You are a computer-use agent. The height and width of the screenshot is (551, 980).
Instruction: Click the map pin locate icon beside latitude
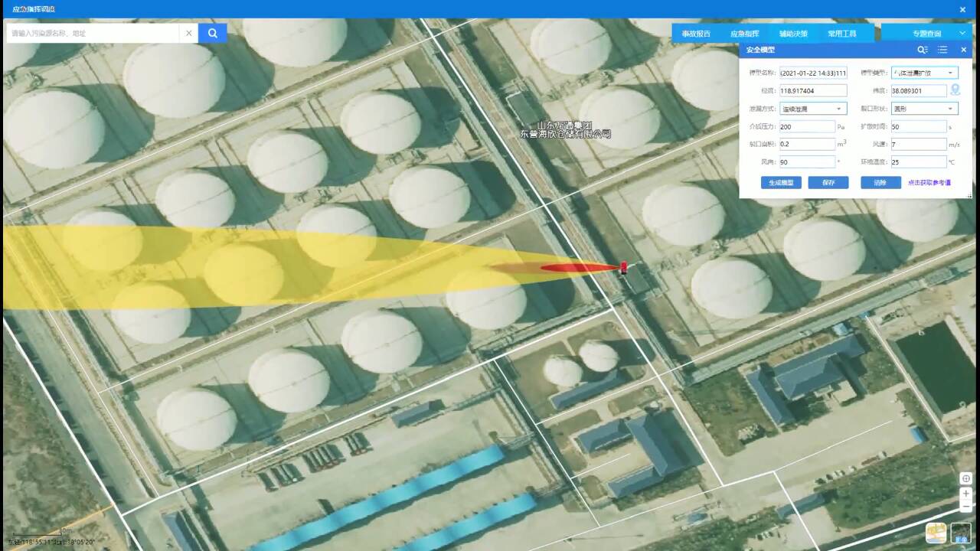[x=955, y=90]
